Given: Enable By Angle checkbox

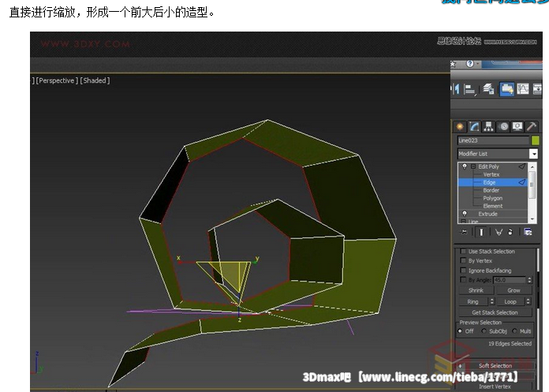Looking at the screenshot, I should pyautogui.click(x=463, y=280).
